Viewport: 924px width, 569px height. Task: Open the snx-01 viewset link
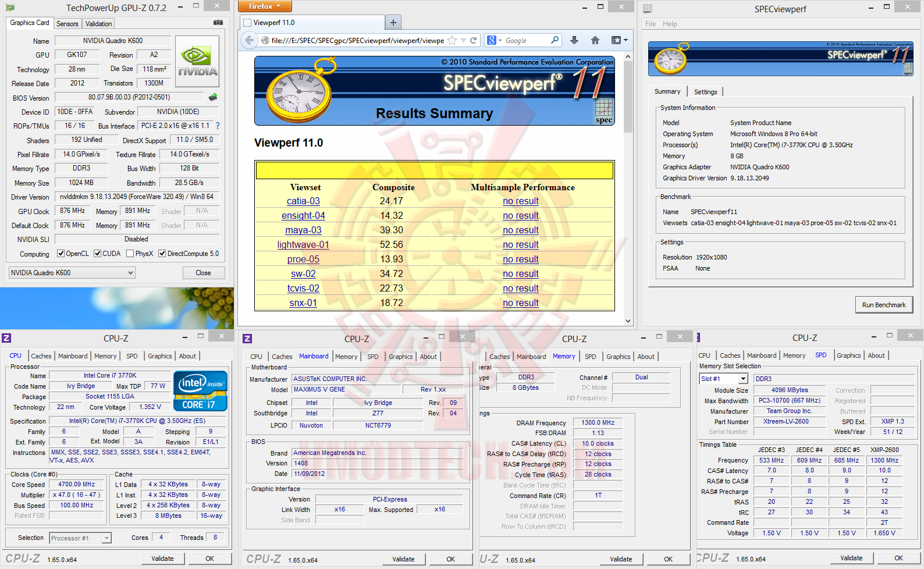pos(303,303)
